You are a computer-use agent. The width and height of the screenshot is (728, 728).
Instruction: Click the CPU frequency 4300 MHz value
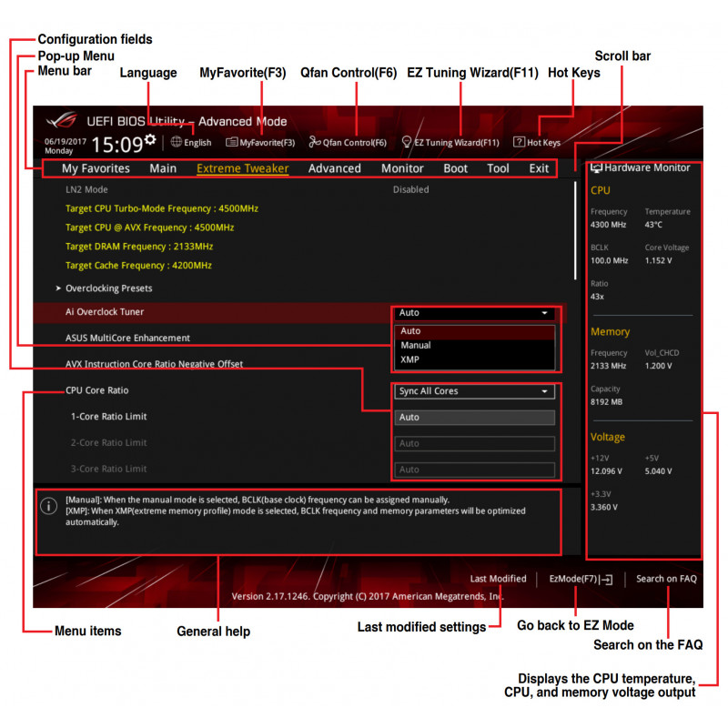[608, 225]
